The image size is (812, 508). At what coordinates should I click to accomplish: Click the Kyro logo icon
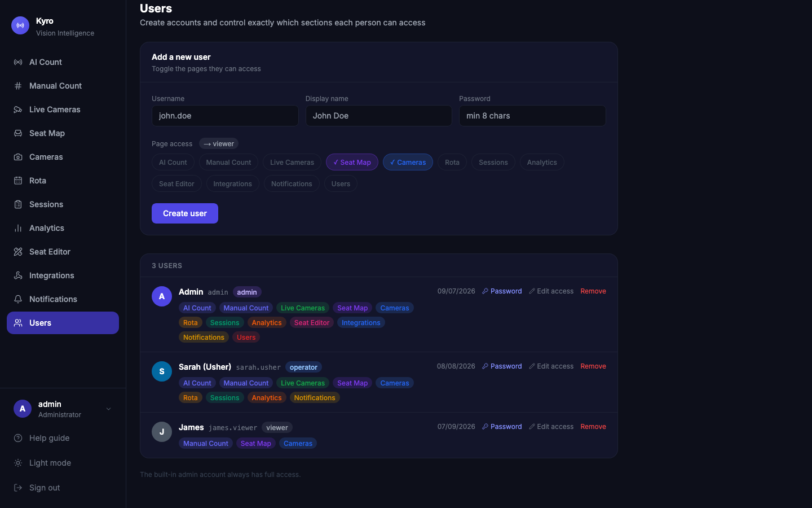tap(20, 25)
